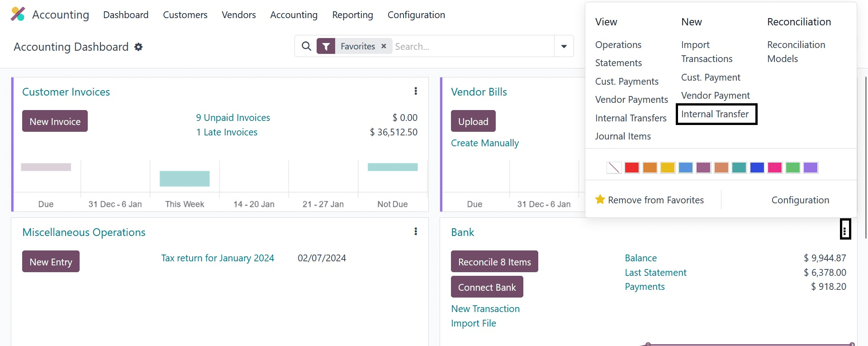Choose the light purple color swatch
The width and height of the screenshot is (868, 346).
click(811, 168)
